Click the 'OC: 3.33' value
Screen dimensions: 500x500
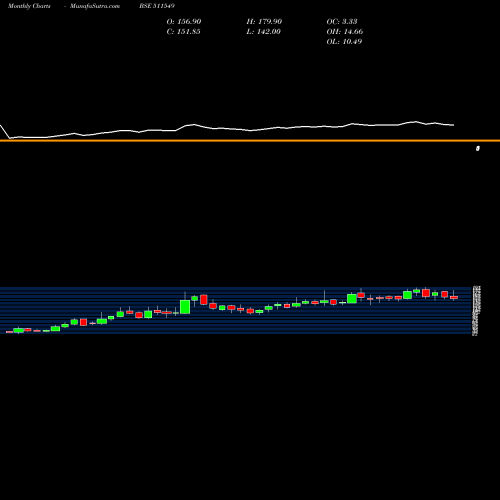[x=342, y=21]
